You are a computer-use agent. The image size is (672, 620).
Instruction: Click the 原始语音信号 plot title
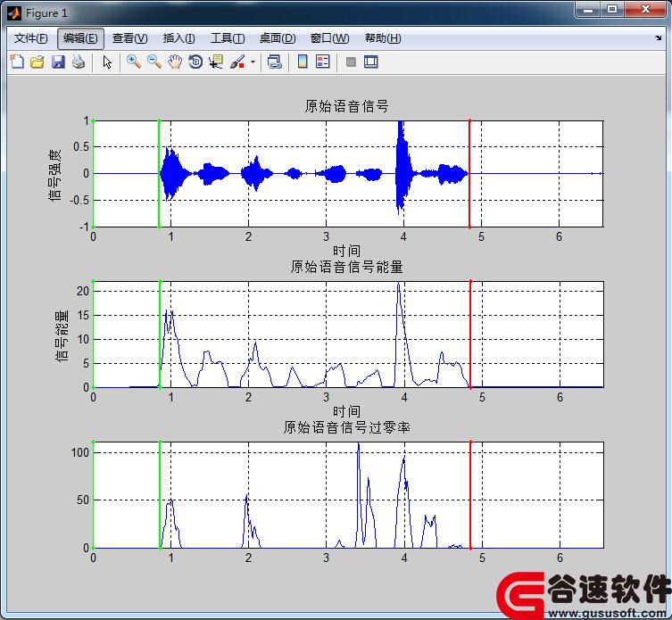347,106
